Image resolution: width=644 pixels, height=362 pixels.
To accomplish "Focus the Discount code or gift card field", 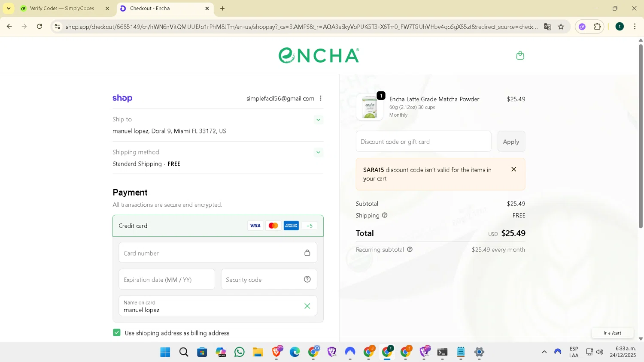I will coord(423,142).
